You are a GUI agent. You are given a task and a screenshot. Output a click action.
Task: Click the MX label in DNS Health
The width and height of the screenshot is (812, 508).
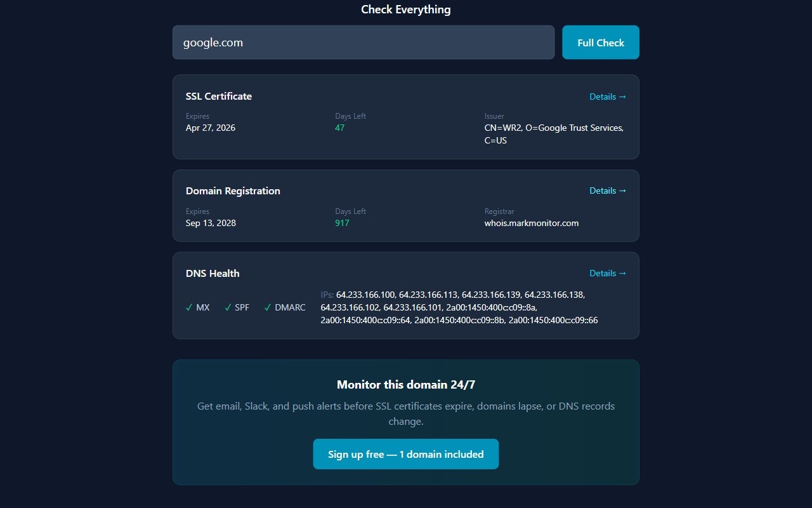[x=203, y=307]
